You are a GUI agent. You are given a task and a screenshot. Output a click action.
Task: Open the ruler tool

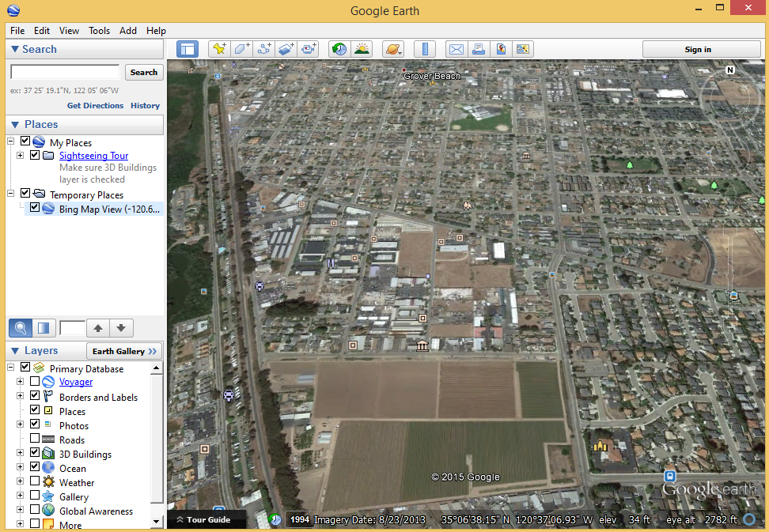click(425, 49)
